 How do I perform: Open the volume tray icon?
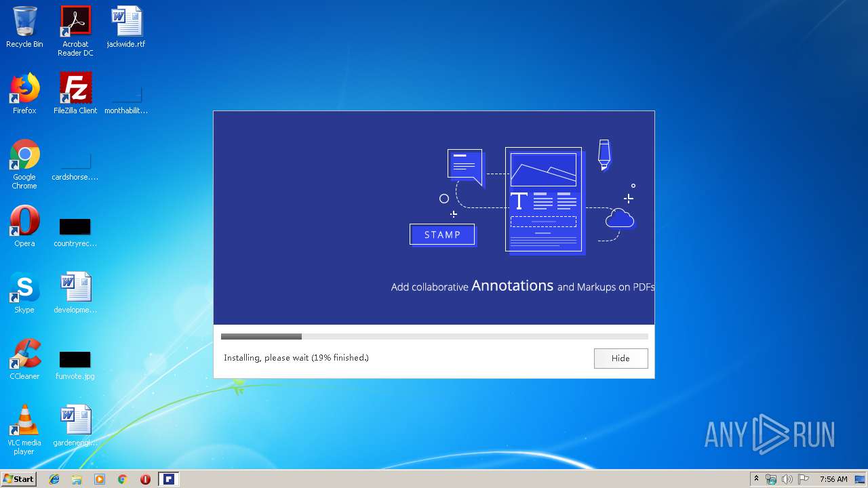click(787, 479)
